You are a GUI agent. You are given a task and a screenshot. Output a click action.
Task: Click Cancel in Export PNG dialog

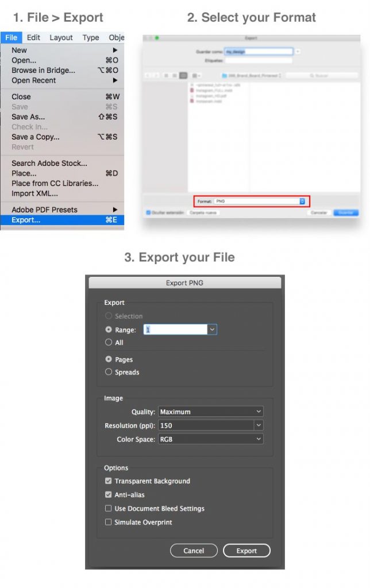tap(194, 551)
